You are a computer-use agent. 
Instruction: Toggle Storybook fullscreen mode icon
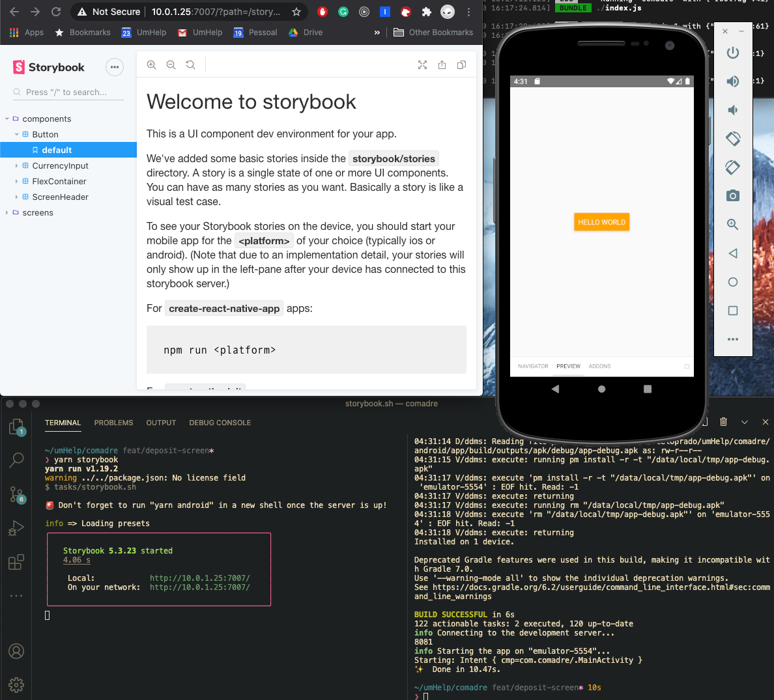coord(423,64)
